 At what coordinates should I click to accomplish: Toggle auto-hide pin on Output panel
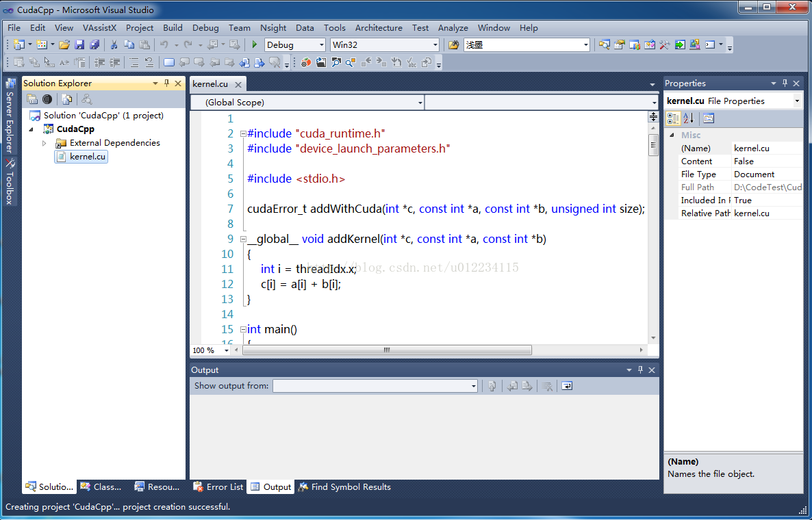click(x=641, y=370)
